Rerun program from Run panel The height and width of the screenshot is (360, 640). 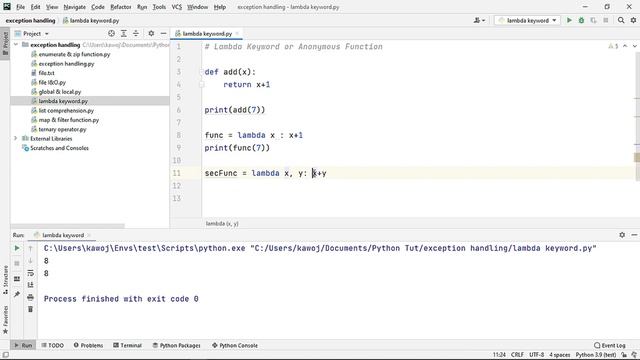point(17,248)
